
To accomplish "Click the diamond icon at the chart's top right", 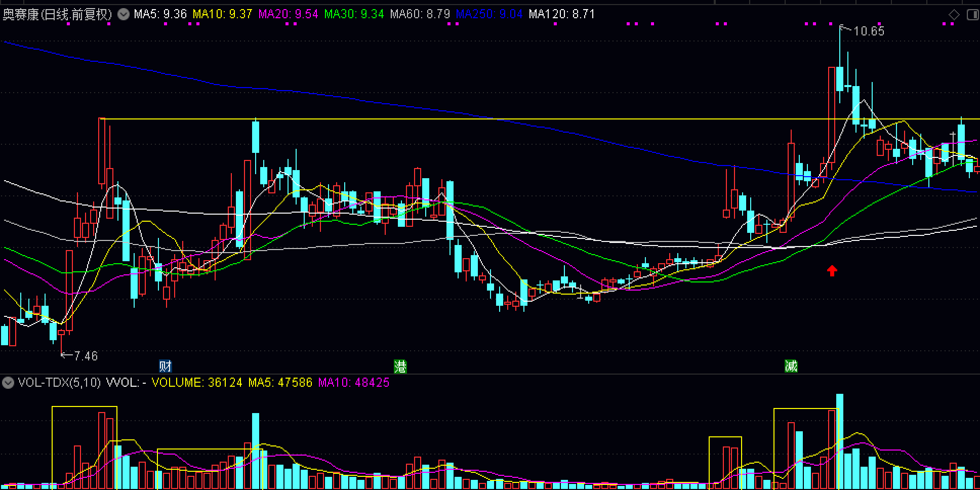I will point(954,15).
